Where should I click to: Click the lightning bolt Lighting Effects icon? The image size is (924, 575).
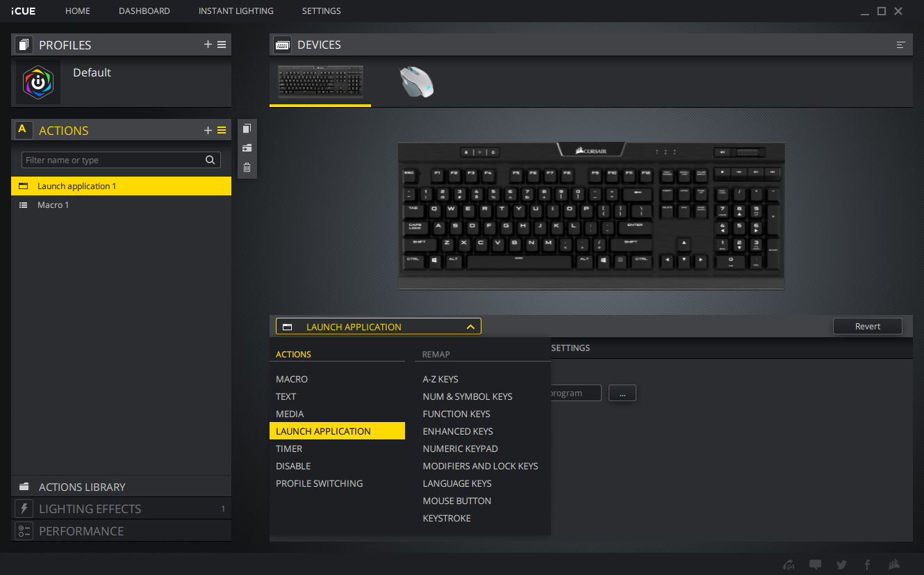(24, 509)
